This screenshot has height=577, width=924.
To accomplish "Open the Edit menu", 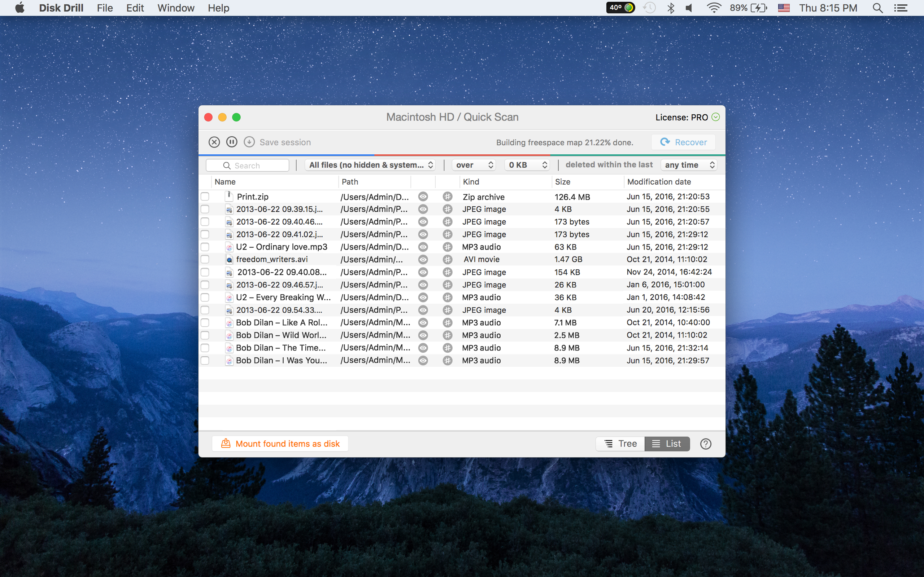I will pyautogui.click(x=134, y=8).
